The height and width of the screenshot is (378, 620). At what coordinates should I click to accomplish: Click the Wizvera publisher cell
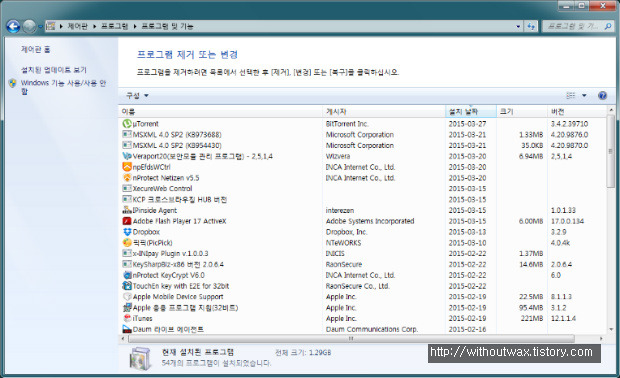(338, 156)
